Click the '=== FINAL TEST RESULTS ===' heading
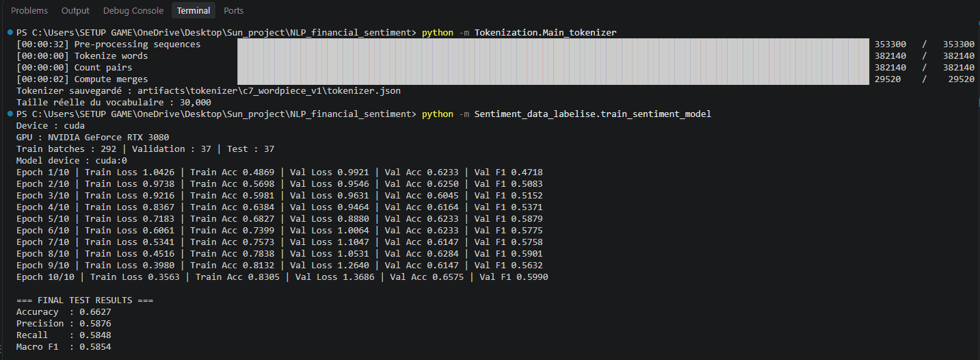 click(x=85, y=300)
